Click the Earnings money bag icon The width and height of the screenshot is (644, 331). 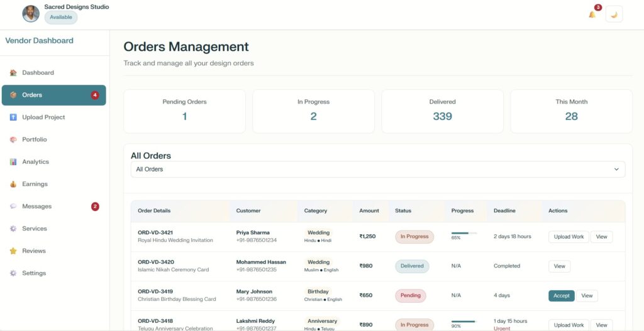(13, 184)
